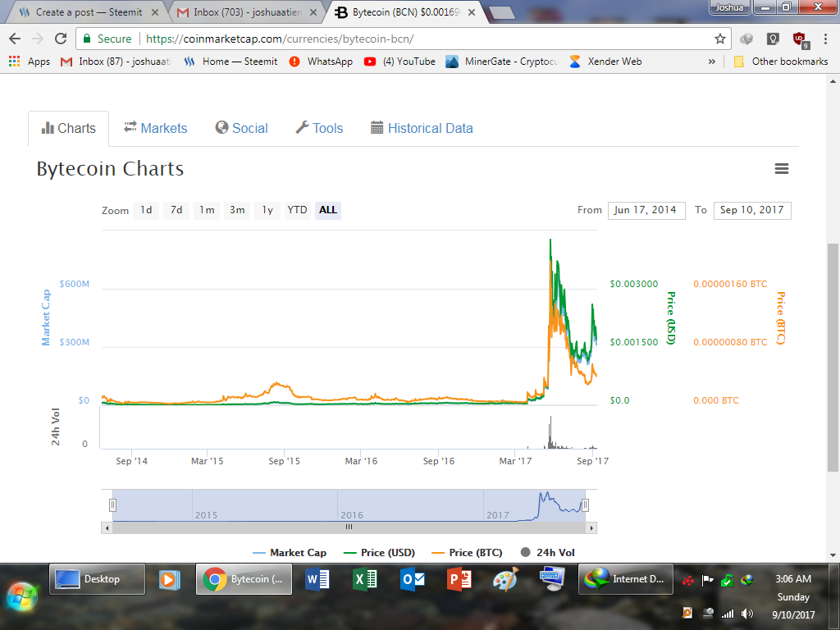Open the Tools tab

(319, 129)
